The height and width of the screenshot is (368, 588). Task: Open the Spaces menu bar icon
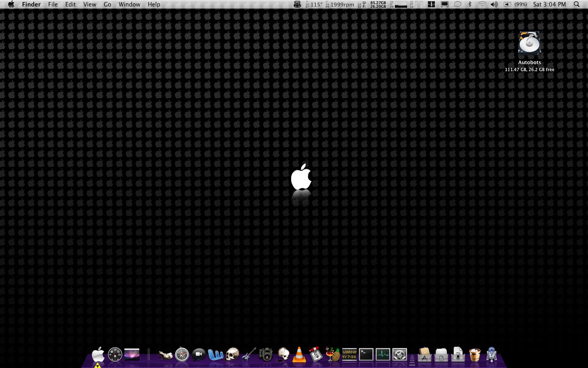(431, 4)
